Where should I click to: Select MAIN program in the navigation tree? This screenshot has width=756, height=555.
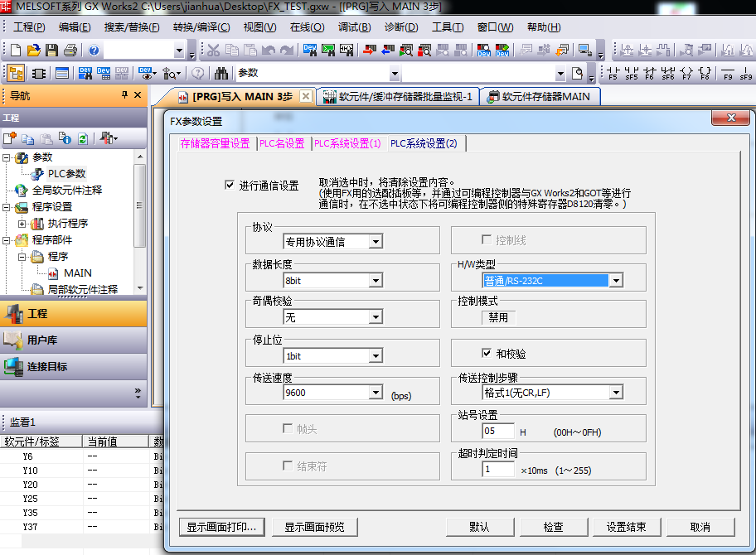pos(78,273)
